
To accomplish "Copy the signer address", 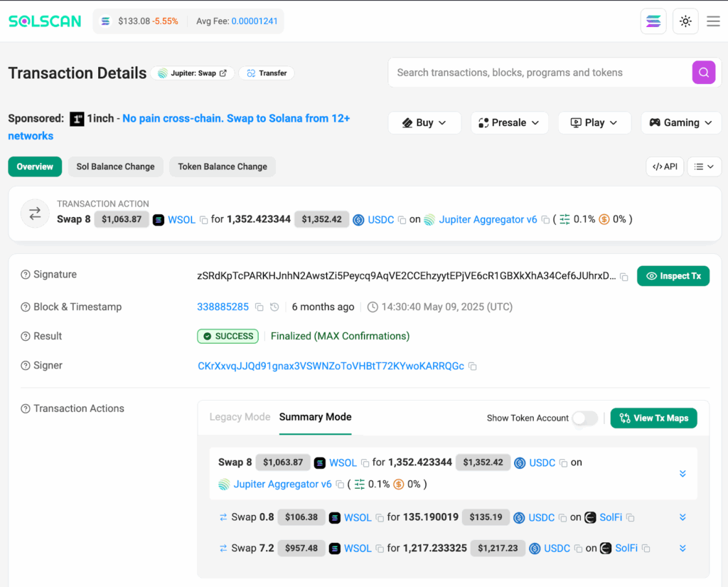I will tap(473, 366).
